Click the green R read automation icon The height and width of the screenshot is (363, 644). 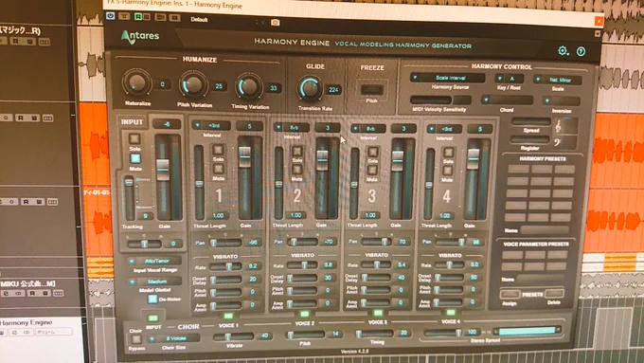138,16
